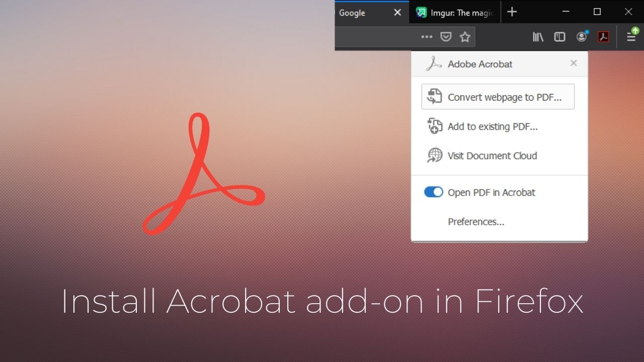Open a new tab with plus button
This screenshot has height=362, width=644.
pos(512,12)
